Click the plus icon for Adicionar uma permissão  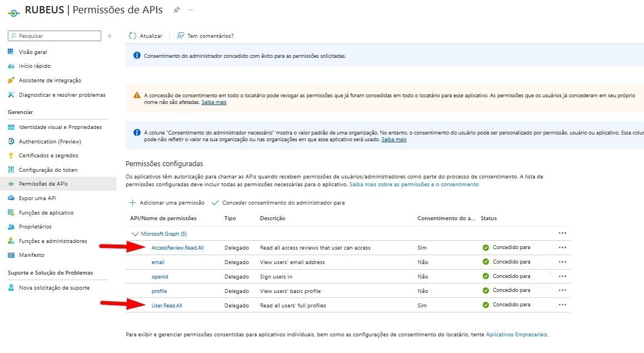[x=132, y=202]
